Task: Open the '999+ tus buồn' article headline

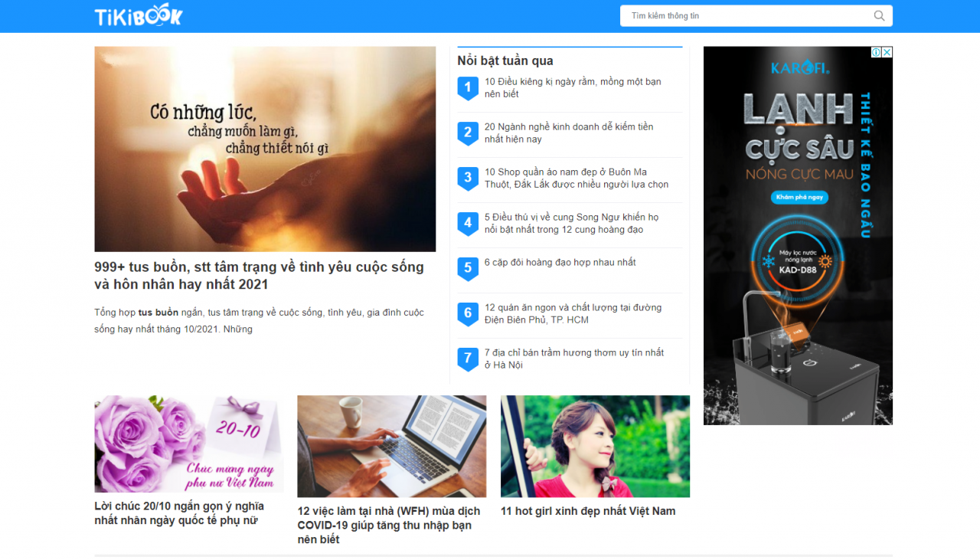Action: [259, 276]
